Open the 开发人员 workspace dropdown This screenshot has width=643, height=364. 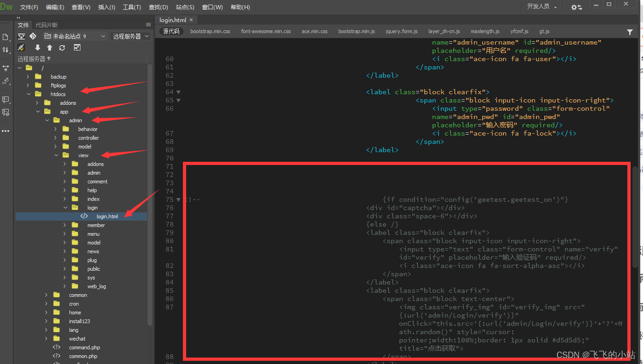(x=542, y=6)
